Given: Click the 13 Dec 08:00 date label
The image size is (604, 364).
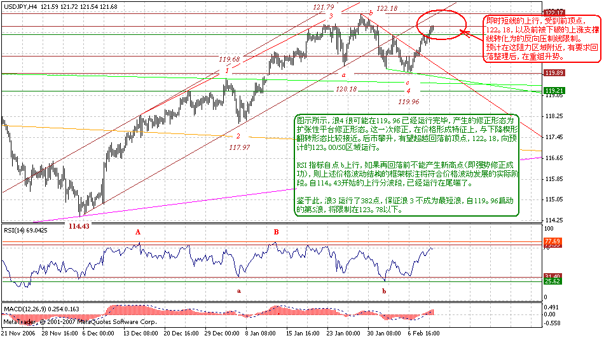Looking at the screenshot, I should tap(141, 334).
